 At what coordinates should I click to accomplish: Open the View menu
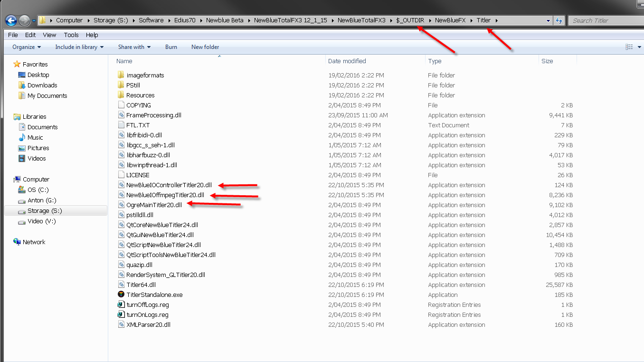click(49, 35)
